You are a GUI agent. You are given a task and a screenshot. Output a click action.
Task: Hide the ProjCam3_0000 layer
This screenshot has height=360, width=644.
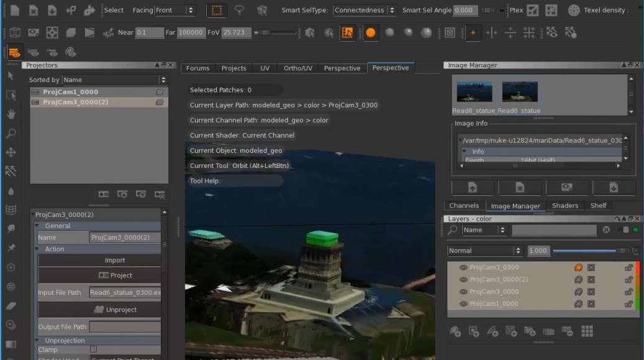click(x=463, y=292)
